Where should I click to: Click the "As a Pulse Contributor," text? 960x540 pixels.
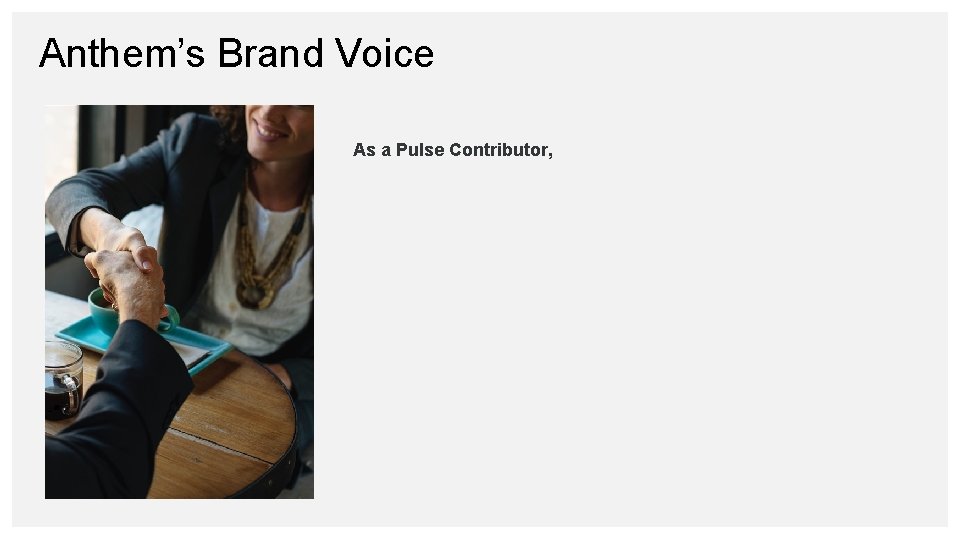pos(453,150)
